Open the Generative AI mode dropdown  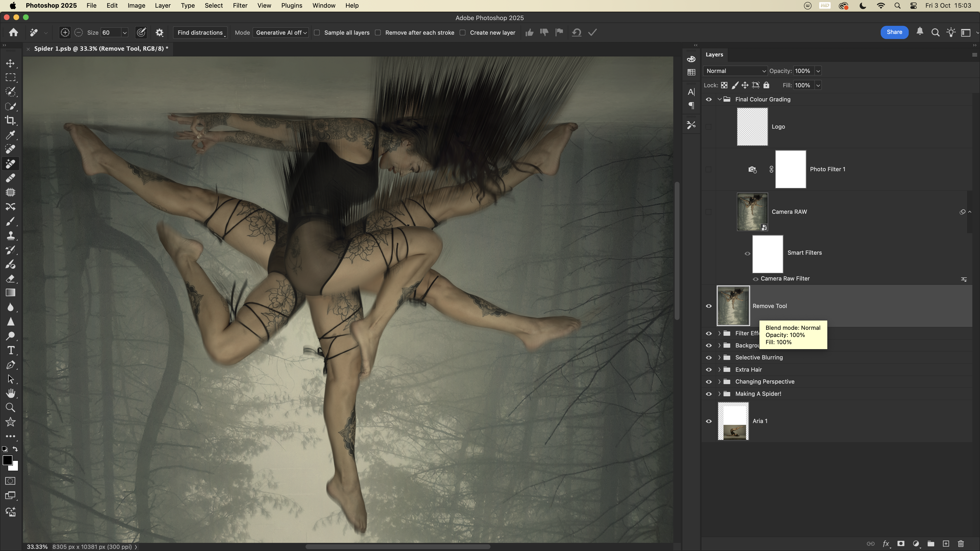(281, 33)
